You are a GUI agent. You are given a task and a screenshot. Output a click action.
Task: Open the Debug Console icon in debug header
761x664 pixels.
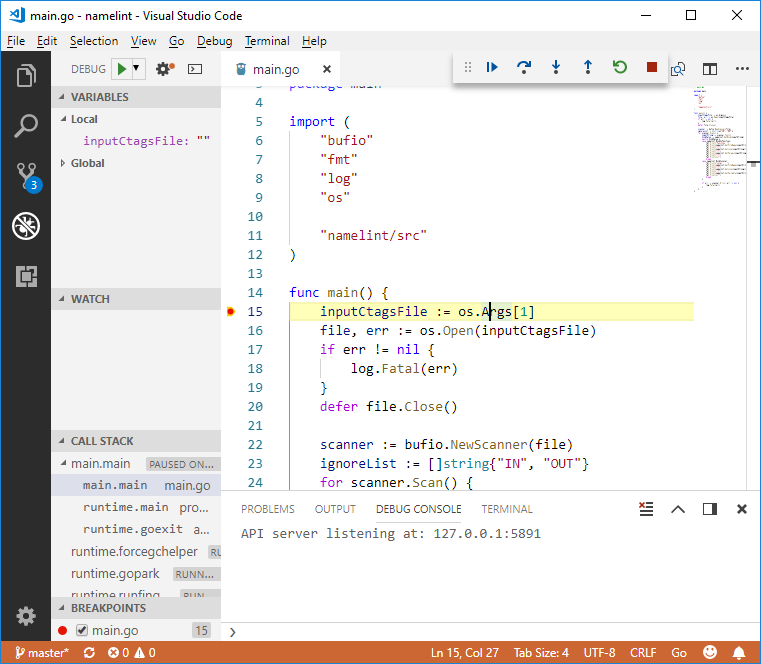[195, 69]
